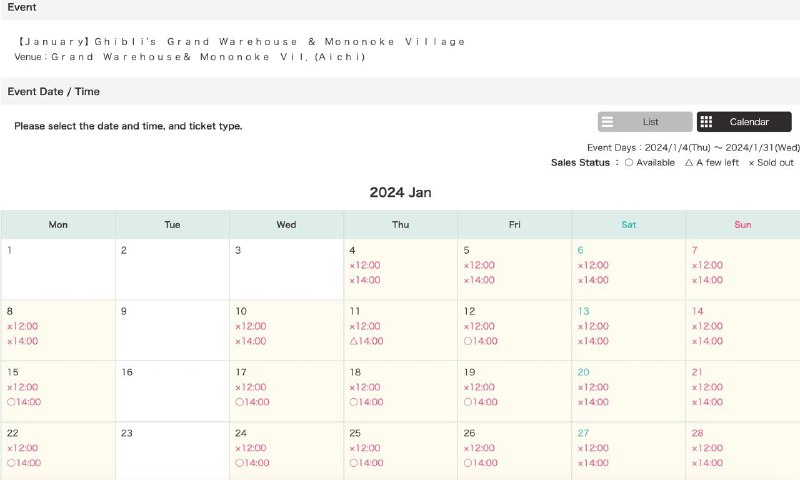Select the Calendar view button
This screenshot has width=800, height=480.
tap(743, 122)
